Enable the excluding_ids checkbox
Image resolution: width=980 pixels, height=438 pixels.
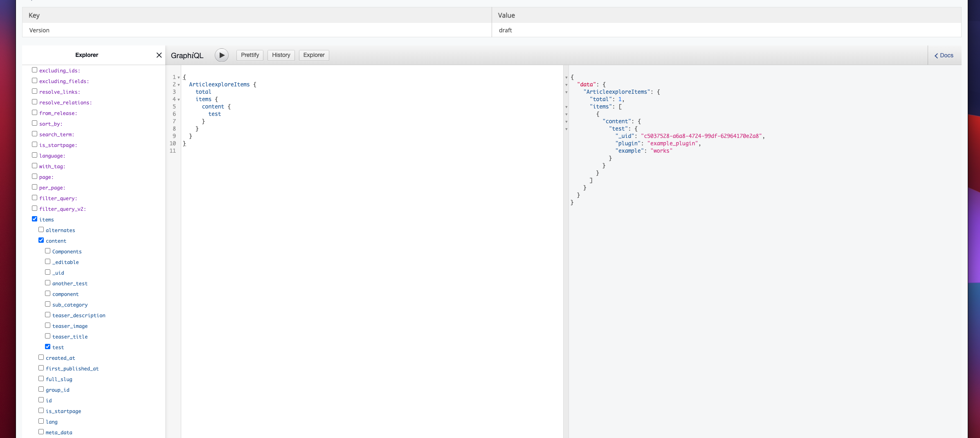coord(35,70)
